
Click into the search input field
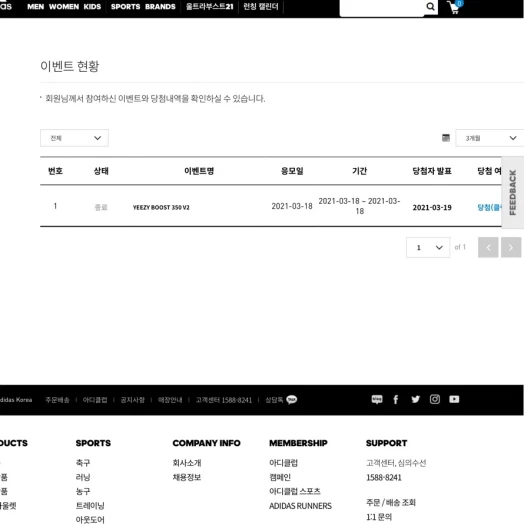click(382, 7)
